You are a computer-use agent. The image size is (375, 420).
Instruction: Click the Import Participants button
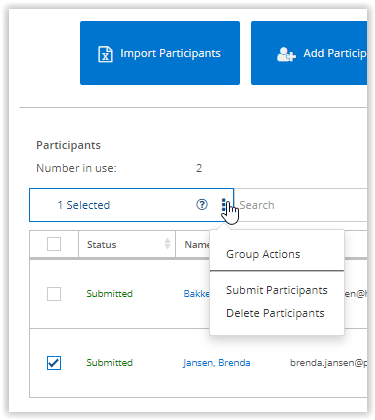[160, 53]
